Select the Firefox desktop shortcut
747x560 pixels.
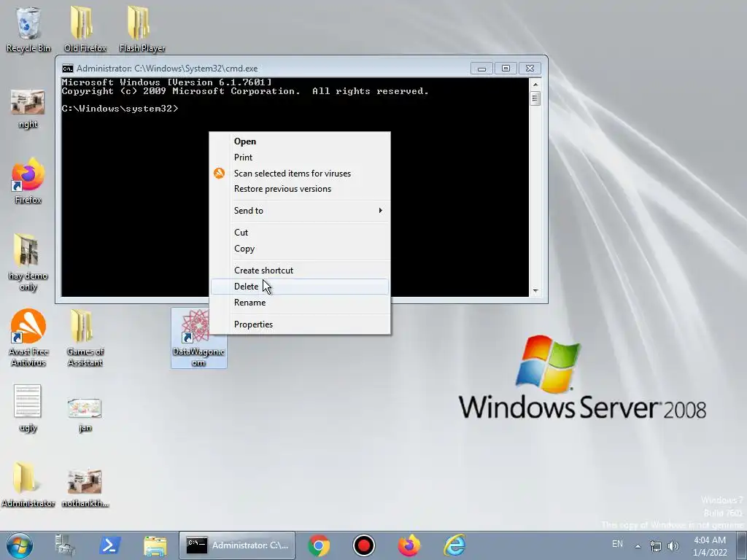click(28, 181)
